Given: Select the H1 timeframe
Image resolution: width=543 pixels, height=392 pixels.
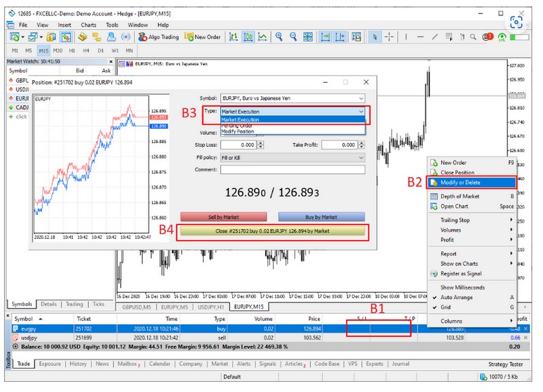Looking at the screenshot, I should tap(72, 50).
